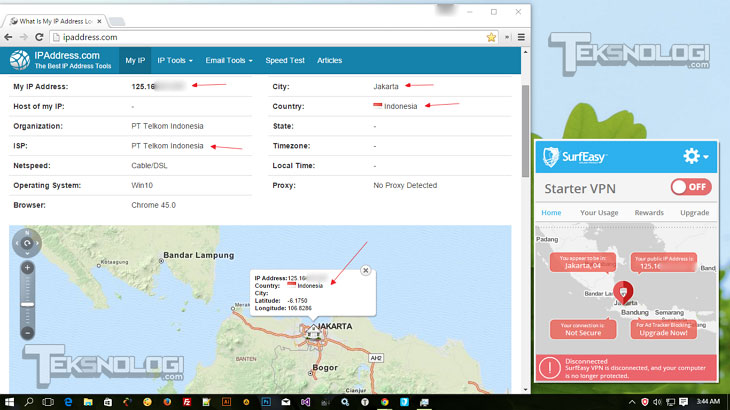Open FileZilla from the taskbar
Image resolution: width=730 pixels, height=410 pixels.
point(187,402)
